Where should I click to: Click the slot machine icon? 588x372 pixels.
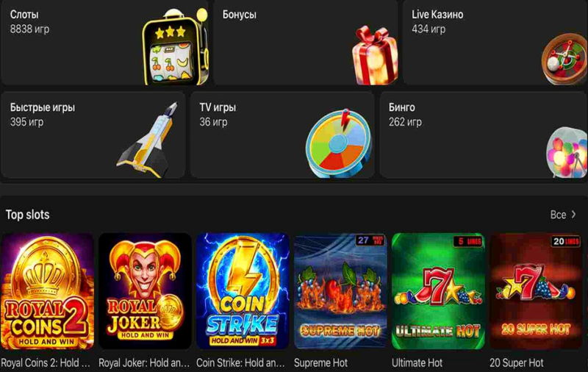coord(175,46)
